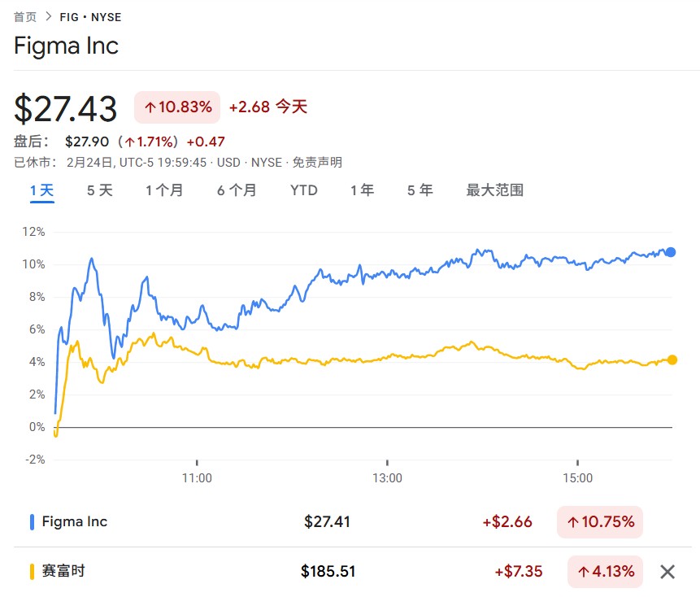Select the YTD range tab
The width and height of the screenshot is (700, 597).
[304, 190]
